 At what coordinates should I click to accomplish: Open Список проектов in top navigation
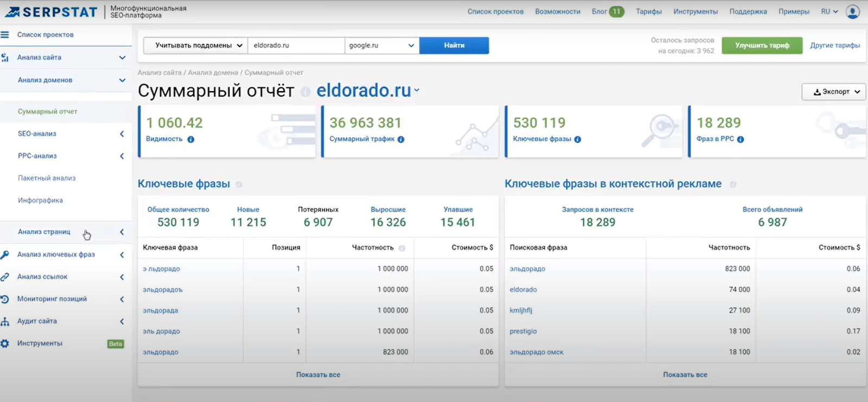point(495,11)
